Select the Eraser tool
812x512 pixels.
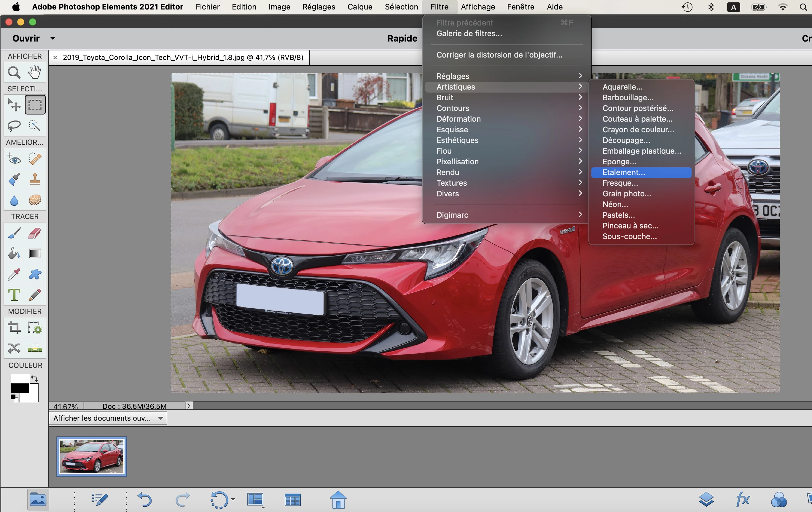35,233
